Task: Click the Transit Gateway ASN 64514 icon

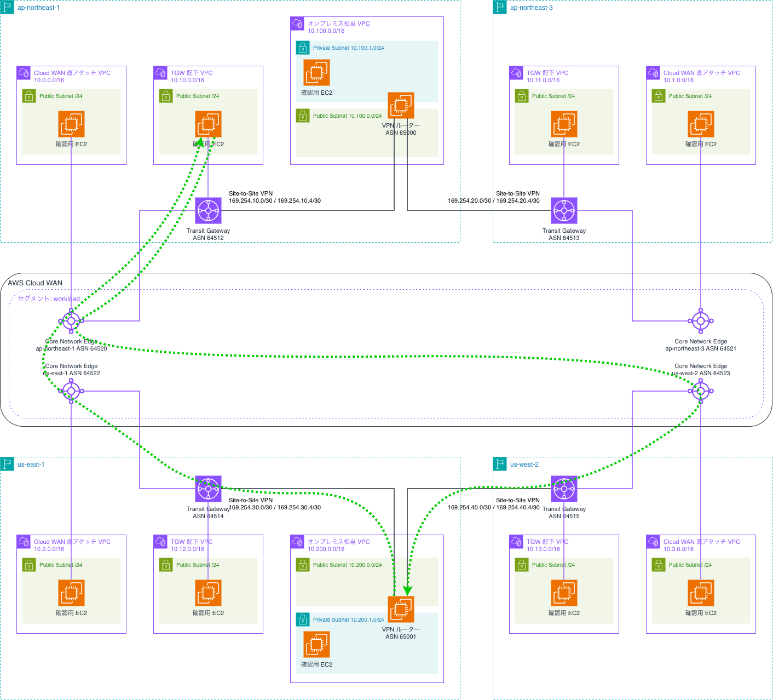Action: tap(208, 489)
